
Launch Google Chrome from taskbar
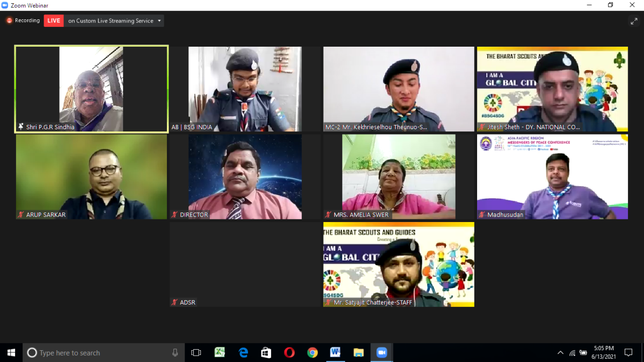[x=312, y=352]
